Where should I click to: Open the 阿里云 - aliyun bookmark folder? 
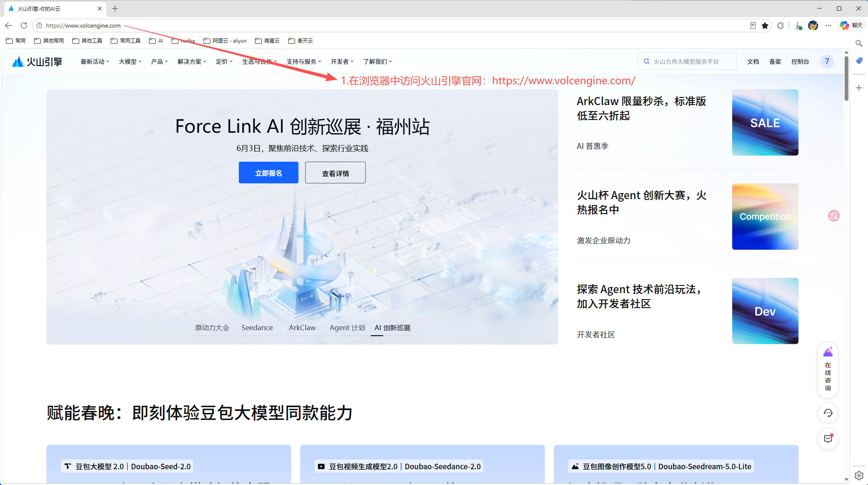225,41
